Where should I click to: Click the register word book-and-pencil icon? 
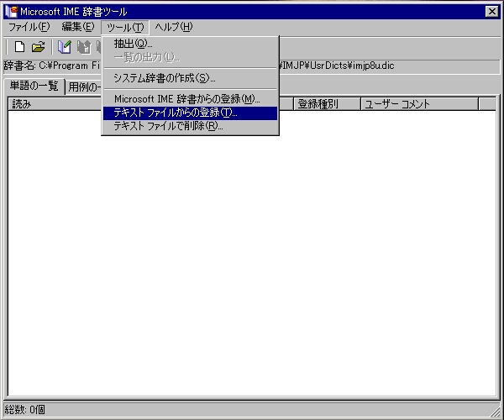(65, 47)
